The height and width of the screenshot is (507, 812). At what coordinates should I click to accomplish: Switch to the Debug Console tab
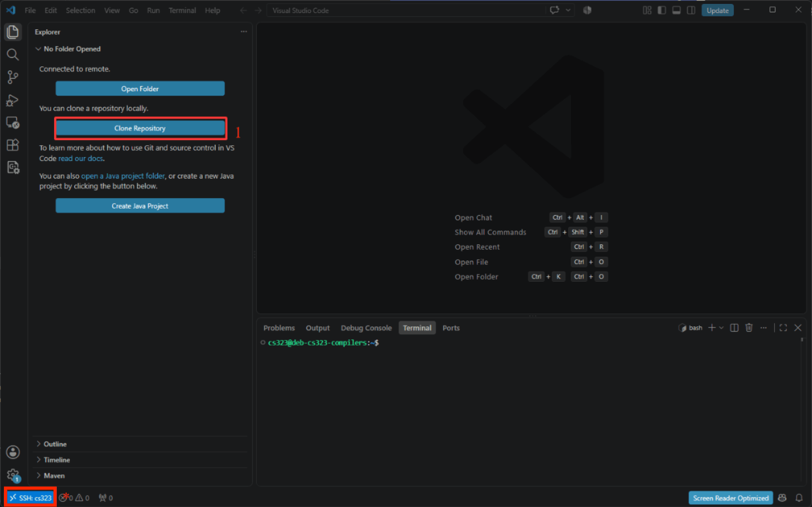[x=366, y=328]
